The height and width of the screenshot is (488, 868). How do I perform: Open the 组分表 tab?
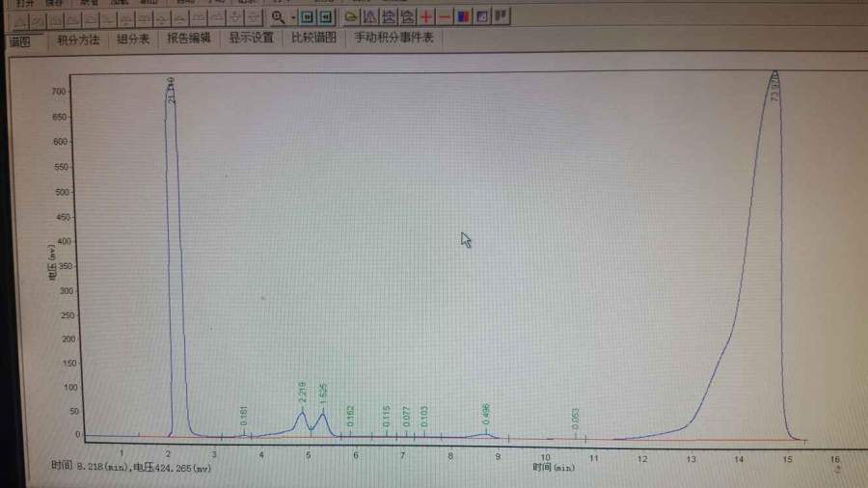[x=133, y=40]
